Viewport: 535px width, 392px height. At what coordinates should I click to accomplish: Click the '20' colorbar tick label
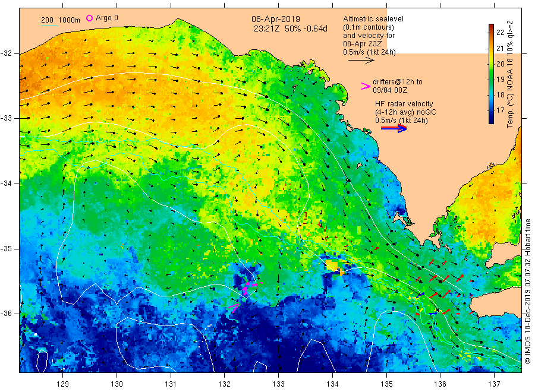point(500,64)
